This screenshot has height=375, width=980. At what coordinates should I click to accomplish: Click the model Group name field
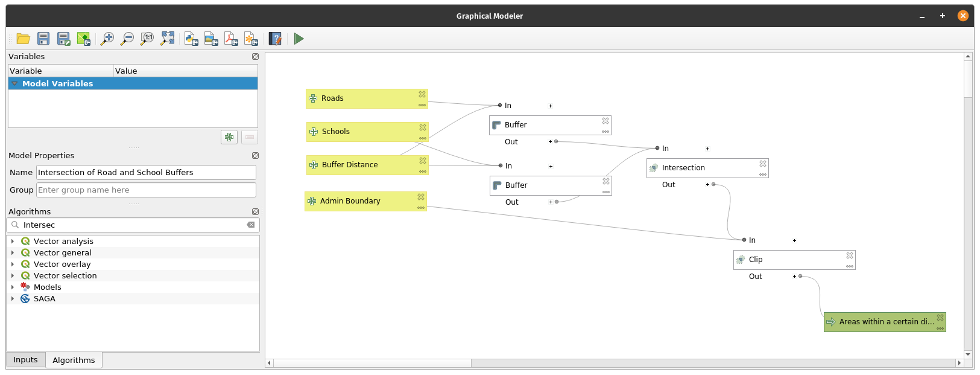click(x=146, y=190)
